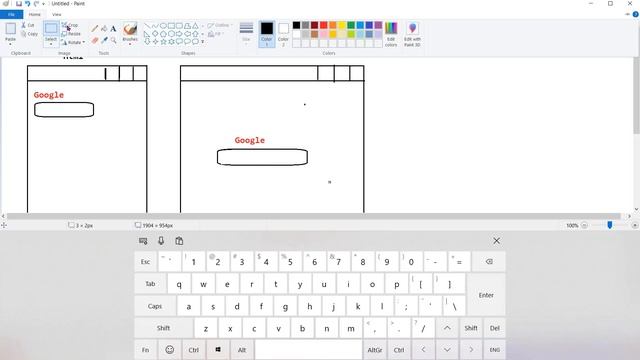This screenshot has width=640, height=360.
Task: Choose the red color swatch
Action: (x=324, y=25)
